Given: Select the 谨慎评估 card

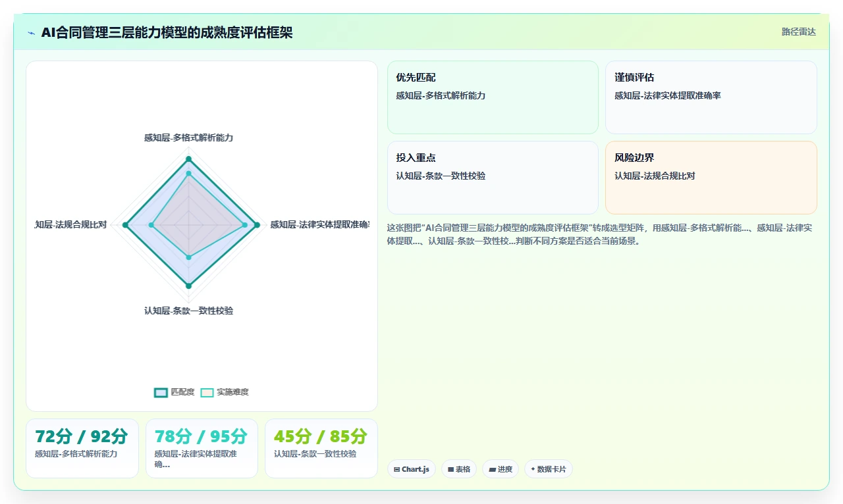Looking at the screenshot, I should coord(711,97).
